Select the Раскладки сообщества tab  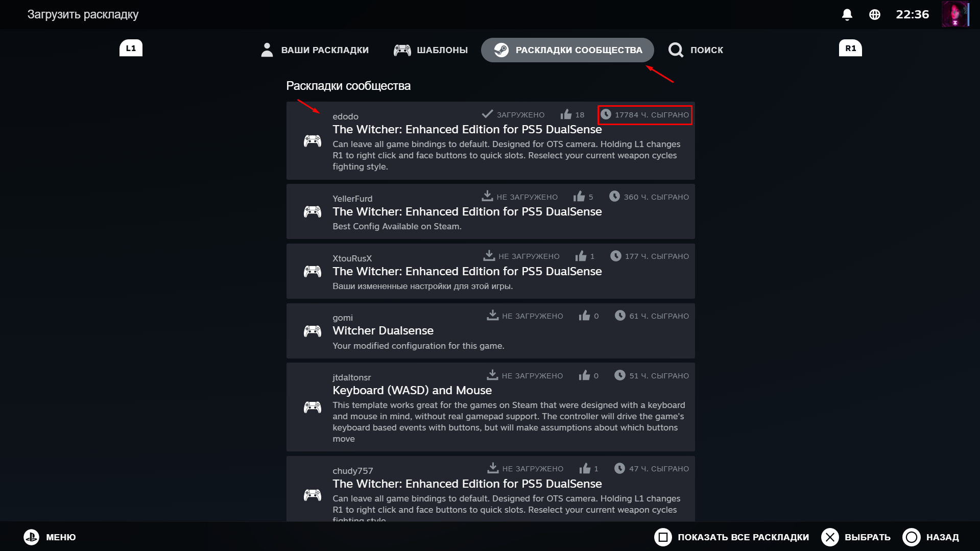click(x=567, y=50)
